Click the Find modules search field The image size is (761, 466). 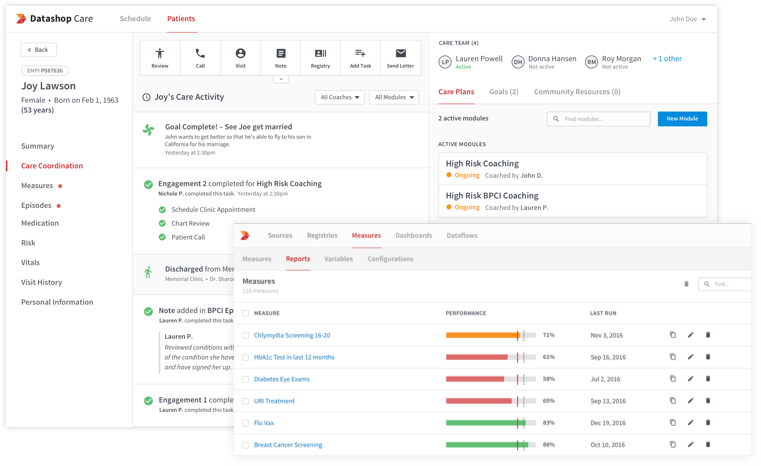tap(599, 119)
